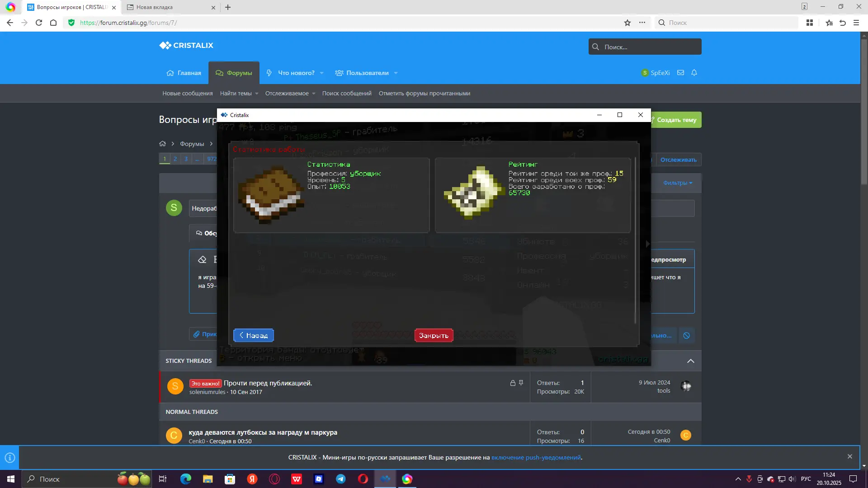Open the Windows Start menu
Viewport: 868px width, 488px height.
[x=11, y=479]
